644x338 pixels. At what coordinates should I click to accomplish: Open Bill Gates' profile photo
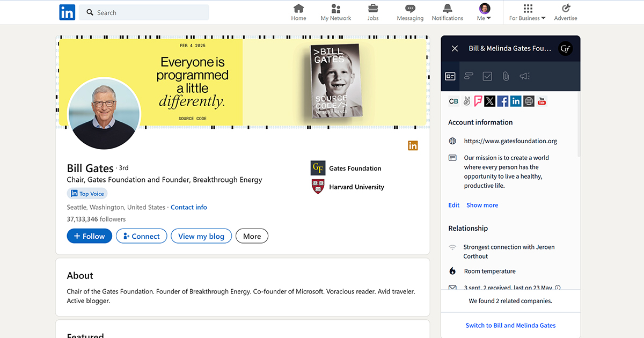(104, 114)
